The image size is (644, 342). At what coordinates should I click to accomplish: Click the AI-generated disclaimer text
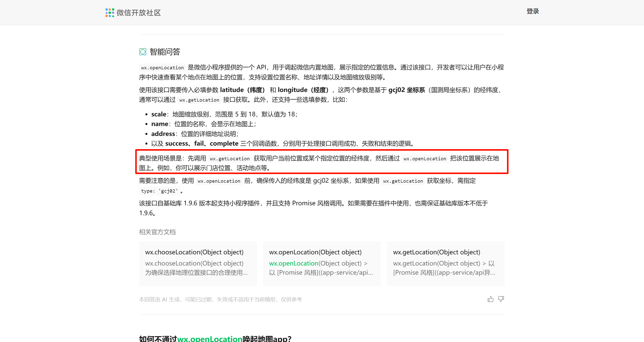point(220,299)
